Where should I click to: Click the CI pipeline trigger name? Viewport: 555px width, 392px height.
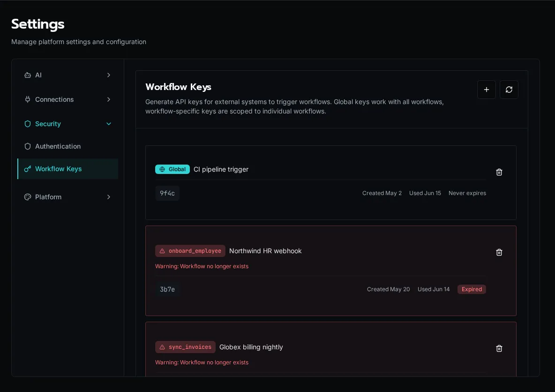point(221,169)
